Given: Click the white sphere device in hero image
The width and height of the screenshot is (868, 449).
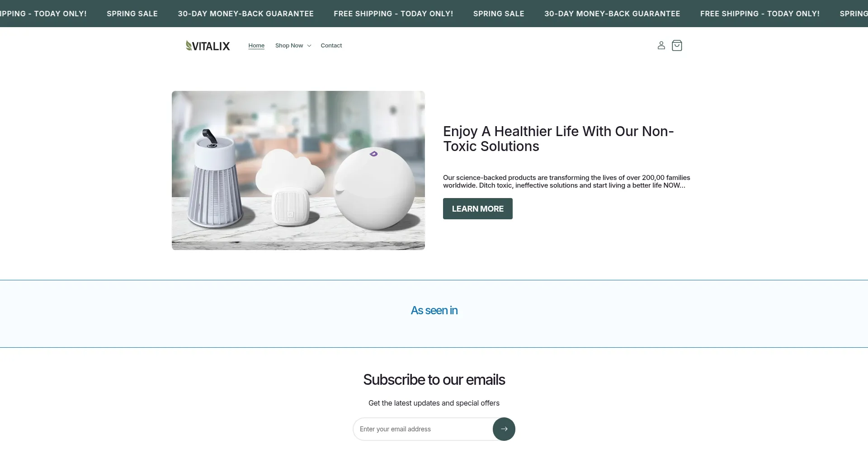Looking at the screenshot, I should tap(374, 188).
